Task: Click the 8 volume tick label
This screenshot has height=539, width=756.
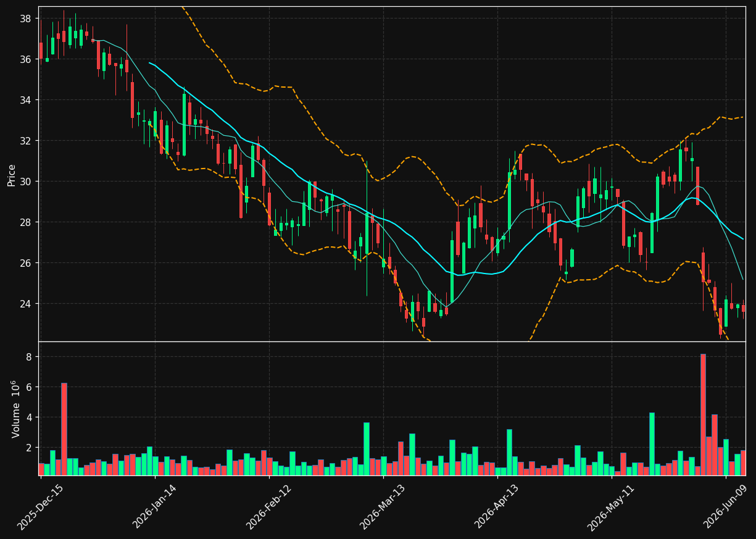Action: (x=28, y=357)
